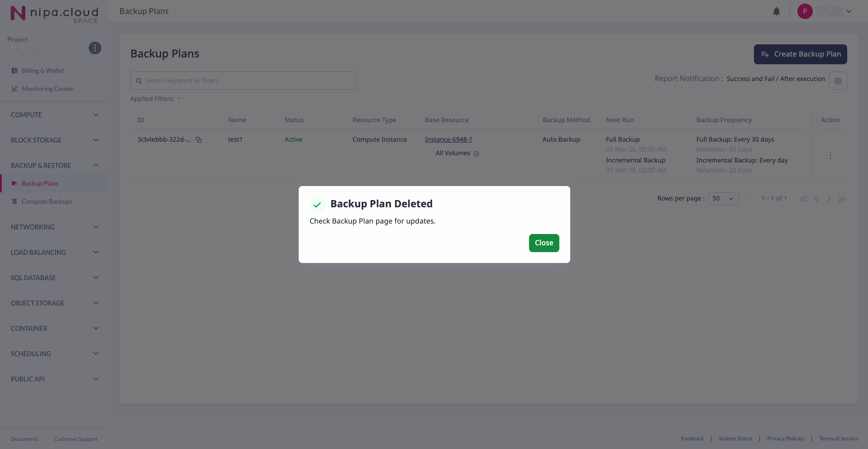
Task: Click the All Volumes info icon
Action: (x=476, y=154)
